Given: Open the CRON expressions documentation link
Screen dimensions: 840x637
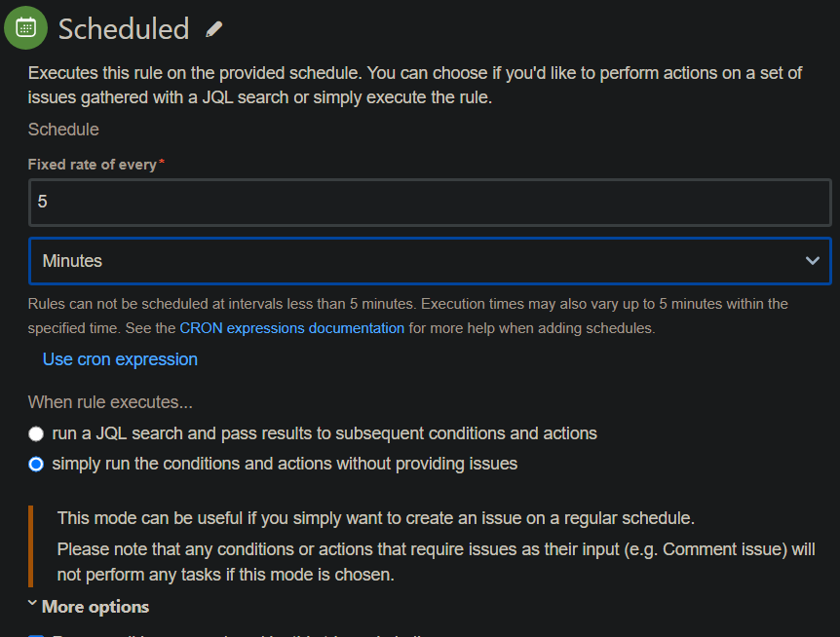Looking at the screenshot, I should (x=292, y=328).
